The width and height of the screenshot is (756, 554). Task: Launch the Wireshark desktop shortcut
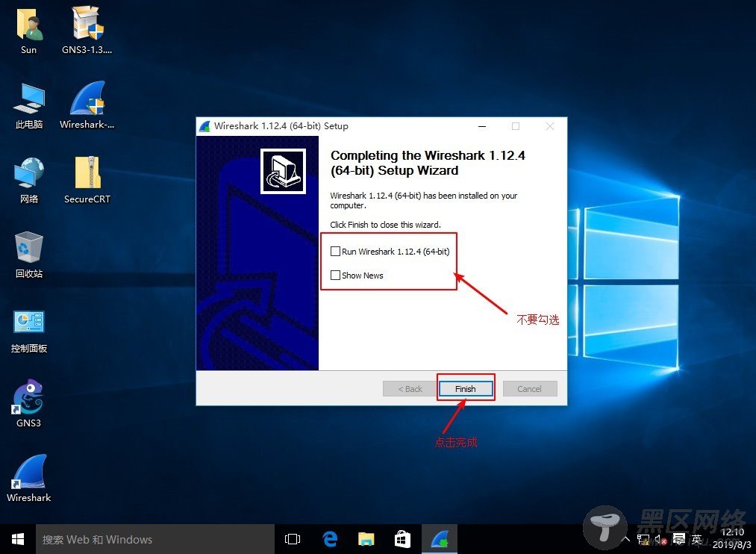pyautogui.click(x=29, y=478)
